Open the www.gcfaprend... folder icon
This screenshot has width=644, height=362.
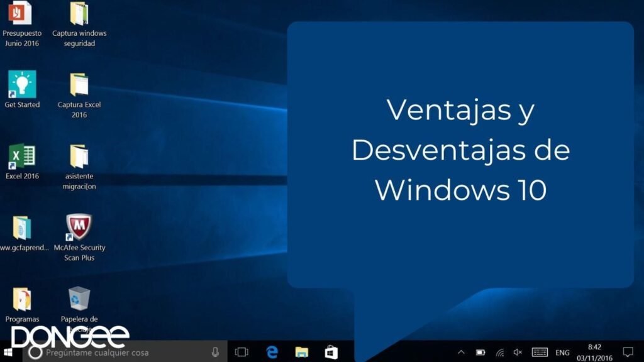pyautogui.click(x=22, y=228)
